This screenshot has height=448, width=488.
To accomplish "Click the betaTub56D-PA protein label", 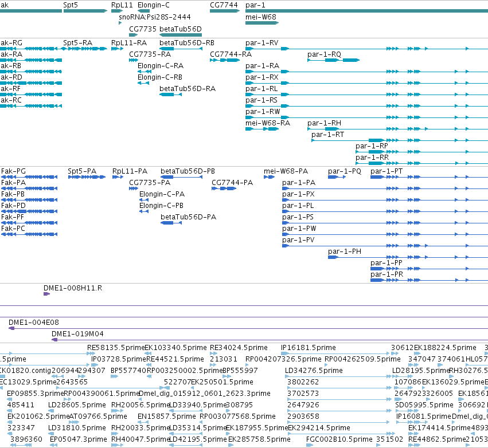I will 188,218.
